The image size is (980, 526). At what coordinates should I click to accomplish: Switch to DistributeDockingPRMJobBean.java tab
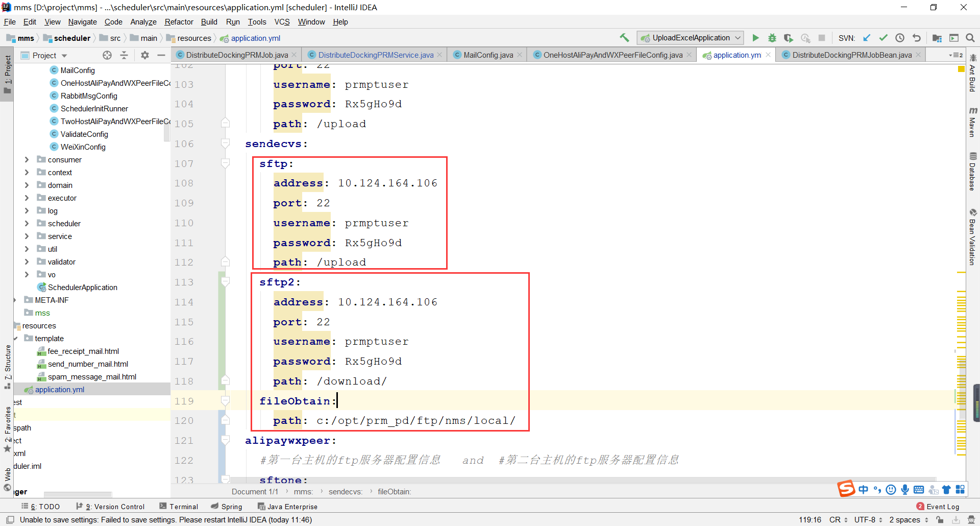[x=851, y=55]
